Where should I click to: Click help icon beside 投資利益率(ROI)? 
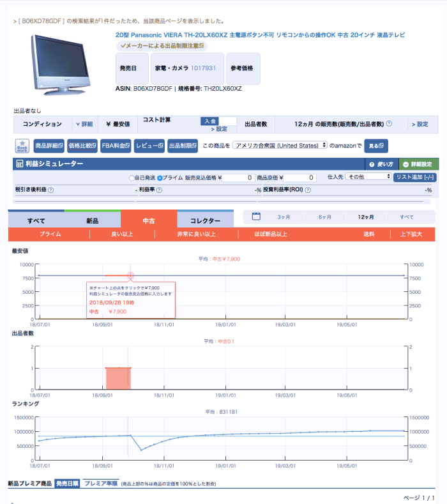click(308, 190)
